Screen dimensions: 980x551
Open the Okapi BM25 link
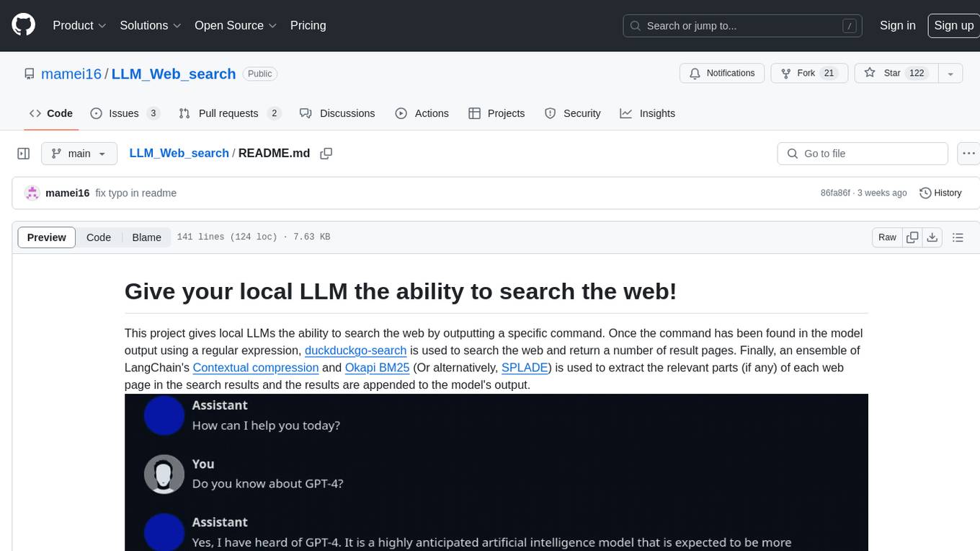(377, 368)
